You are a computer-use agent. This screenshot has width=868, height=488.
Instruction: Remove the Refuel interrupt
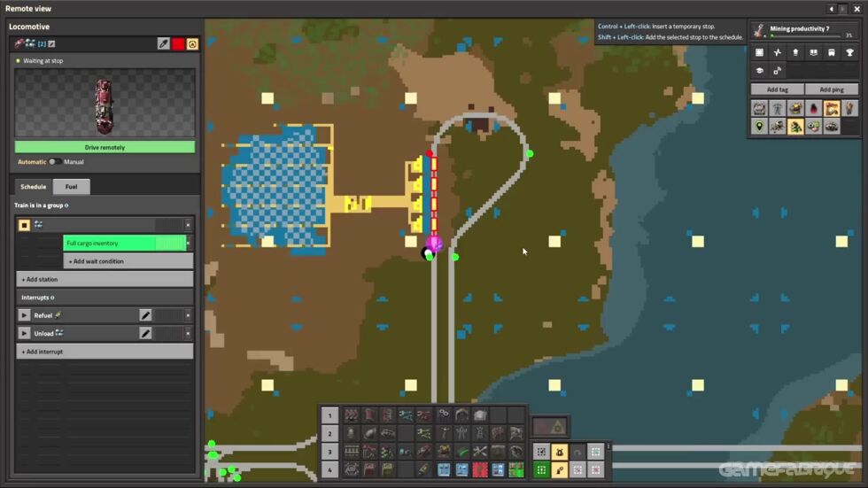(188, 315)
